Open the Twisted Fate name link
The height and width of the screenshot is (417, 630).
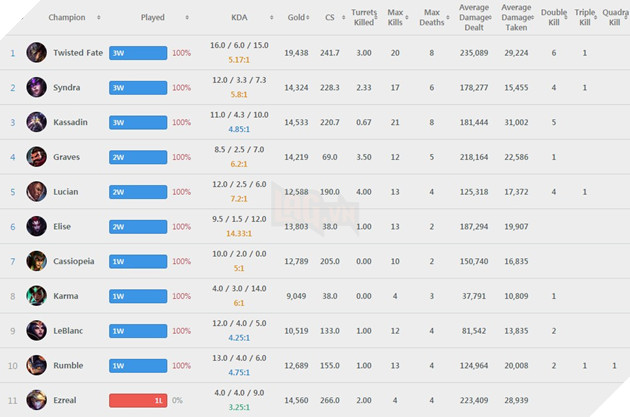(x=78, y=53)
